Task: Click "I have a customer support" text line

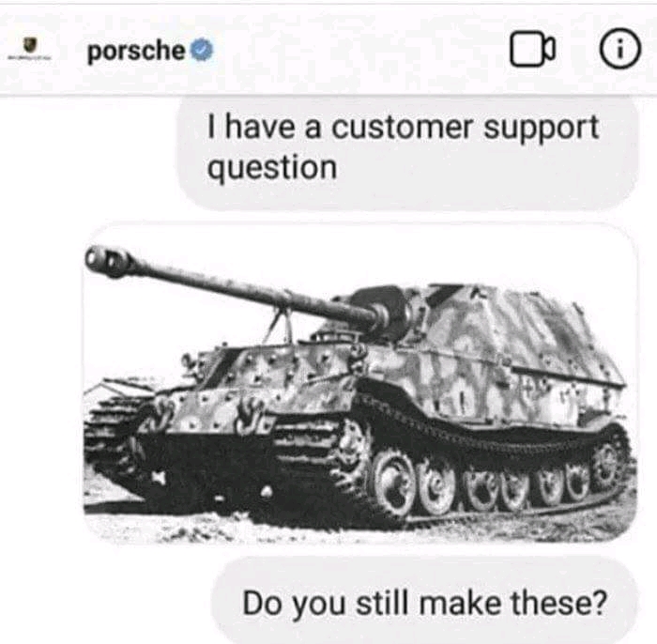Action: point(403,128)
